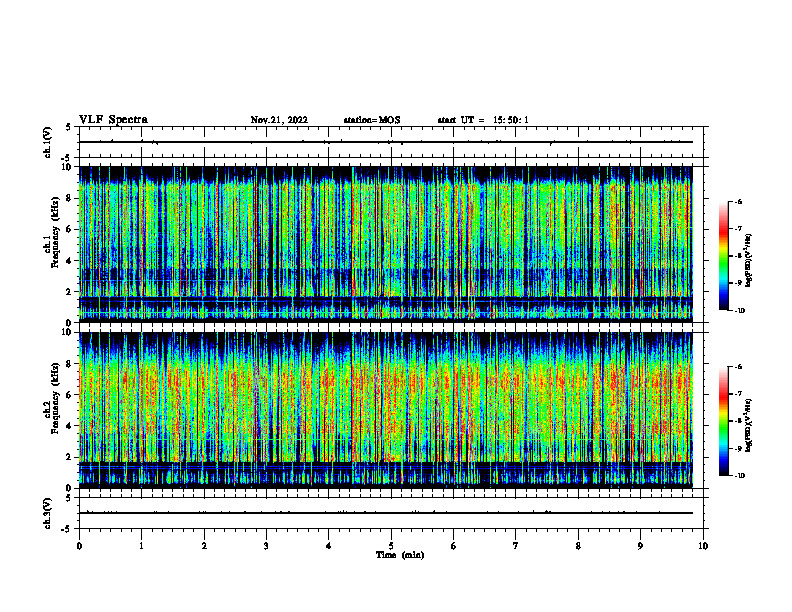Click the ch.1 voltage waveform trace

click(x=386, y=142)
